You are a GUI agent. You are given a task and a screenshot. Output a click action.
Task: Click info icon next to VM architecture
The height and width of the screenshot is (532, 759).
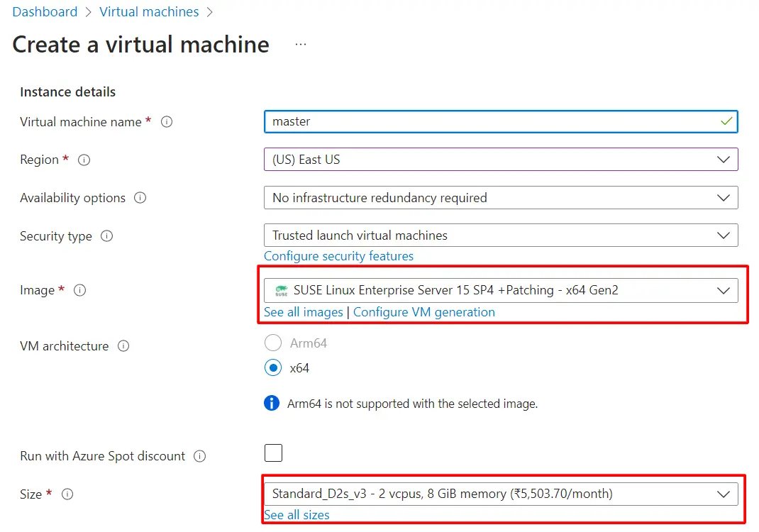[123, 346]
